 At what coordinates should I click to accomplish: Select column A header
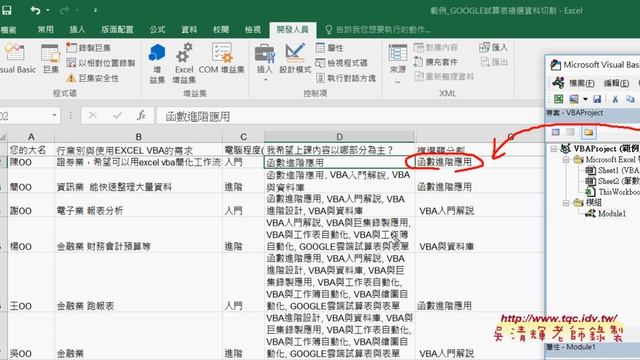point(31,137)
